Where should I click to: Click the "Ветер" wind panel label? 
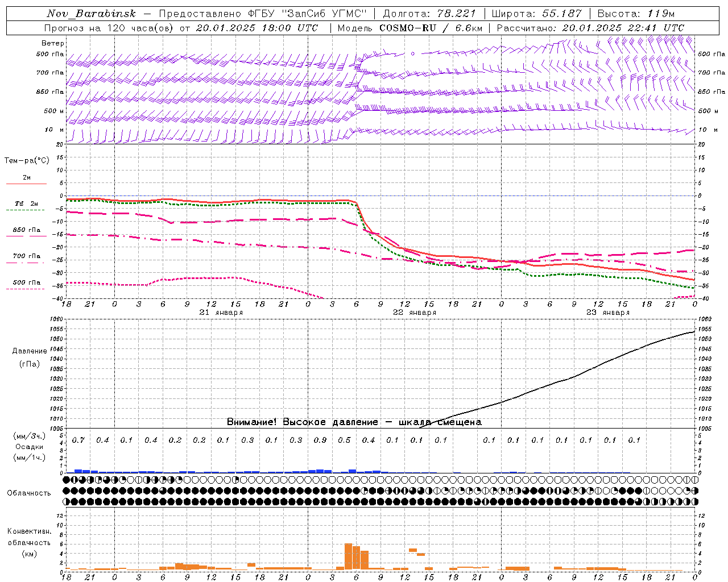pos(53,43)
